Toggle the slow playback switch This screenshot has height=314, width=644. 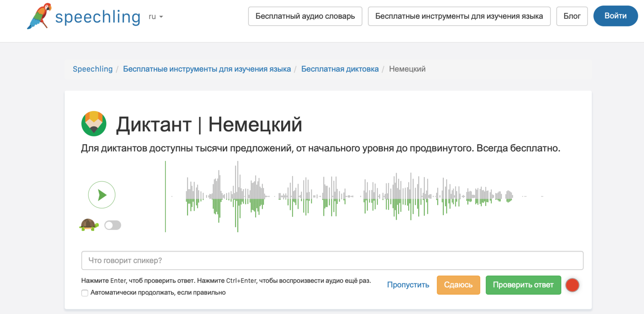pyautogui.click(x=113, y=225)
